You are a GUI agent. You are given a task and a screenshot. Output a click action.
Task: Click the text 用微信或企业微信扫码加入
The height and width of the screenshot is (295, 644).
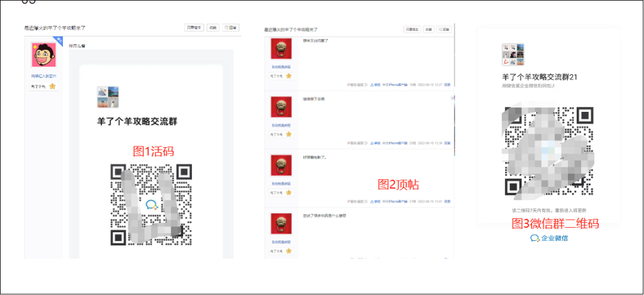click(x=528, y=86)
